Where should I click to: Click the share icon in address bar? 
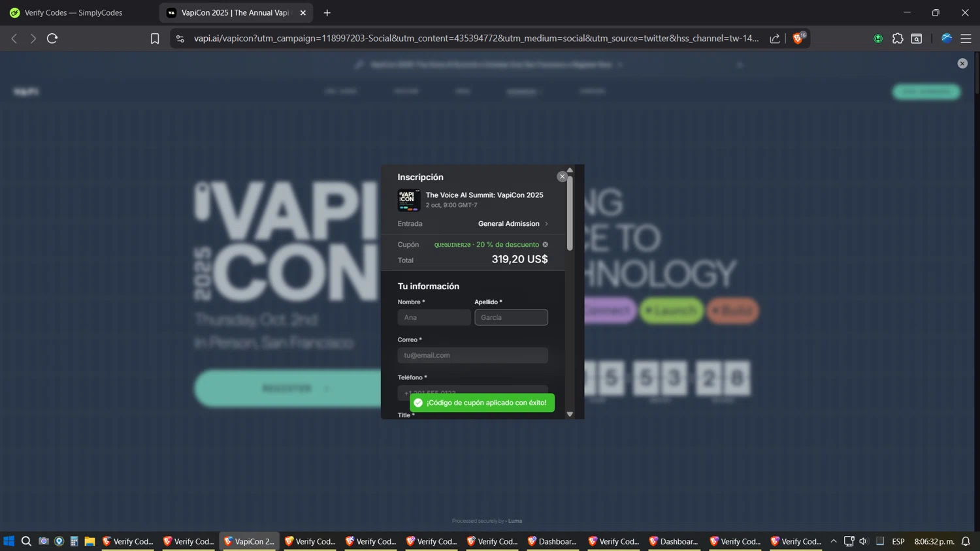775,39
